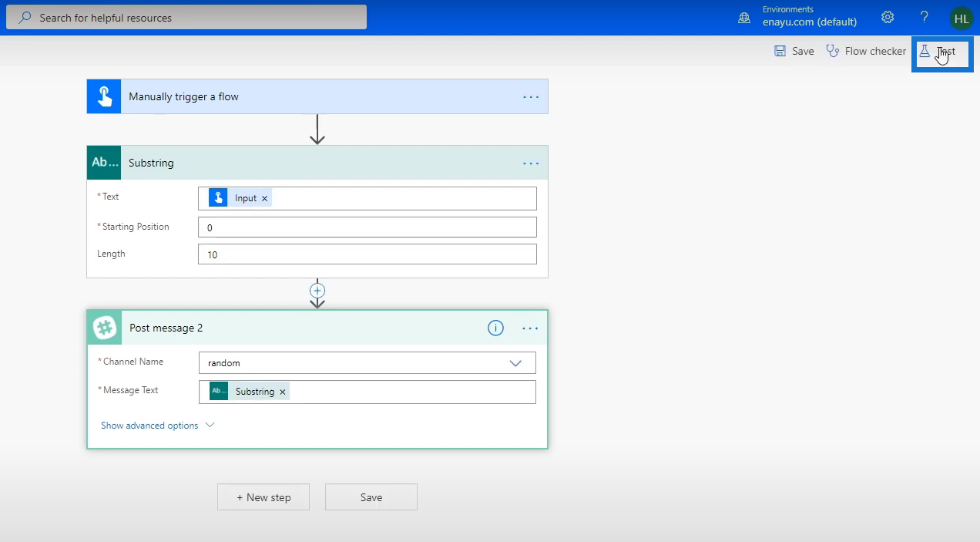Click the Starting Position input field
The image size is (980, 542).
(x=367, y=227)
